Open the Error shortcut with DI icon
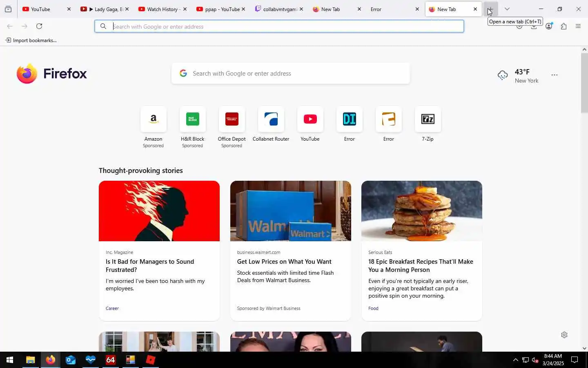The width and height of the screenshot is (588, 368). coord(349,124)
